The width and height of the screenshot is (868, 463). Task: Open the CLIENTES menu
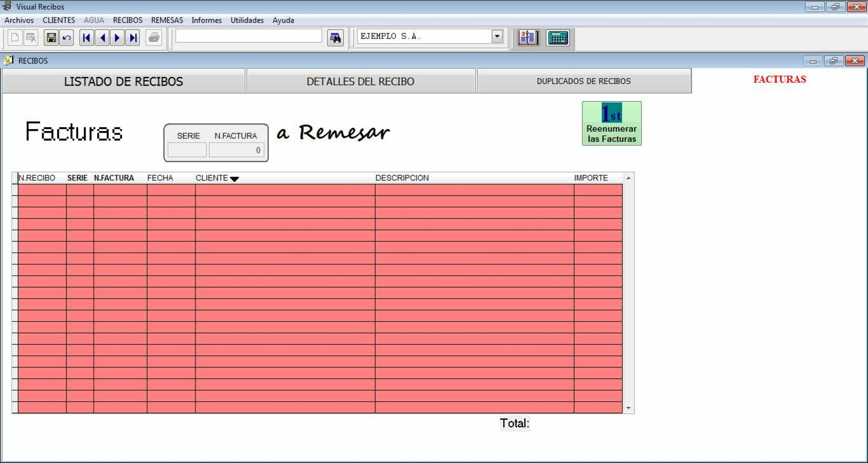59,20
